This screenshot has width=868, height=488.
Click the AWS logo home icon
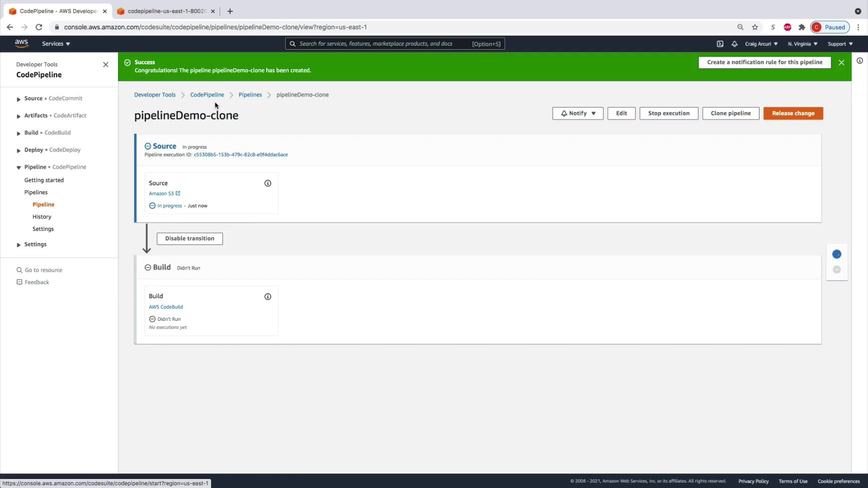tap(21, 44)
